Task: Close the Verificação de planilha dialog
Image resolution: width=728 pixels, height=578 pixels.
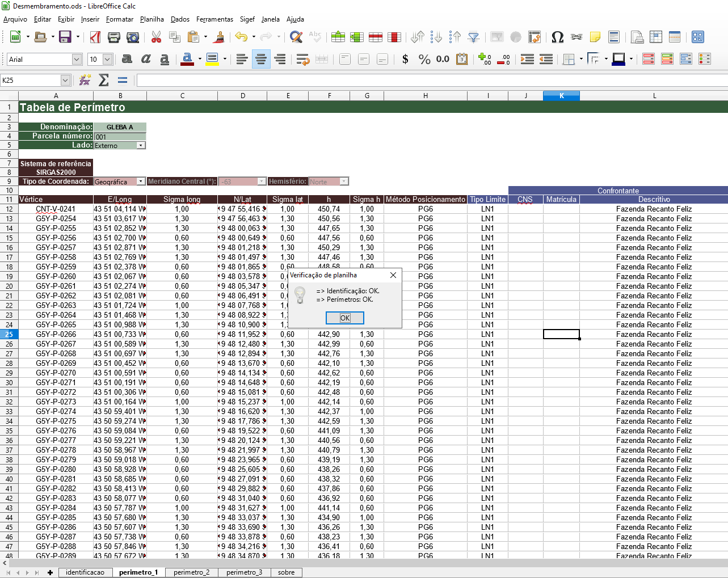Action: point(393,275)
